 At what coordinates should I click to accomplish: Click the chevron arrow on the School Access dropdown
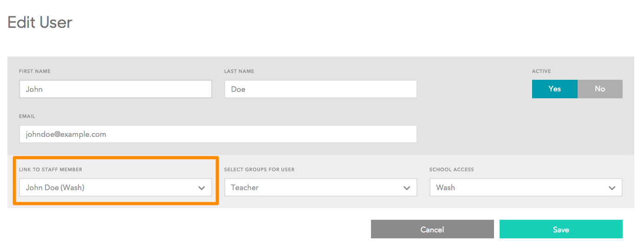[612, 188]
